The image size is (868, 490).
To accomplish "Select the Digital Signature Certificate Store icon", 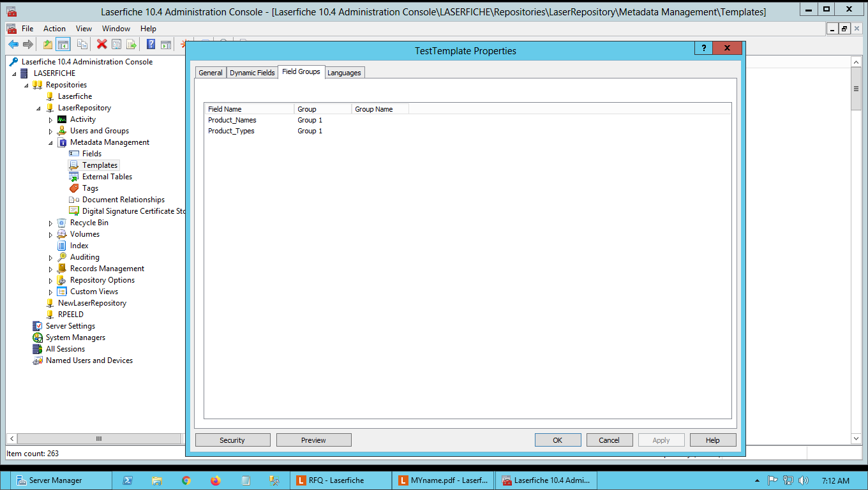I will coord(74,211).
